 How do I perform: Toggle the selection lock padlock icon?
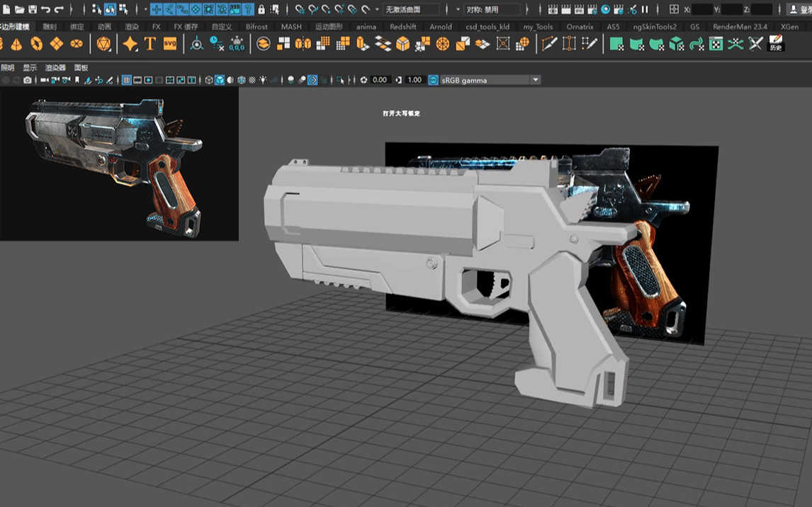261,8
